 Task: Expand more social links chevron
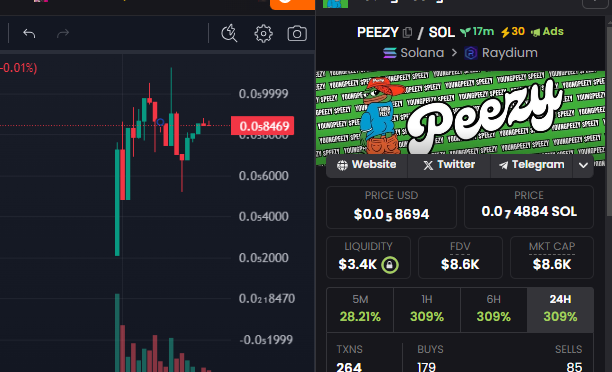tap(583, 166)
